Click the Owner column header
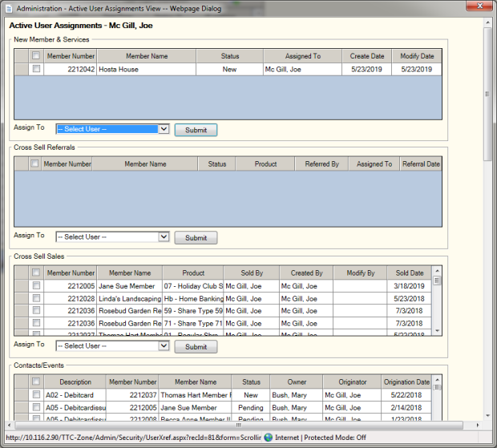The width and height of the screenshot is (497, 448). [297, 381]
